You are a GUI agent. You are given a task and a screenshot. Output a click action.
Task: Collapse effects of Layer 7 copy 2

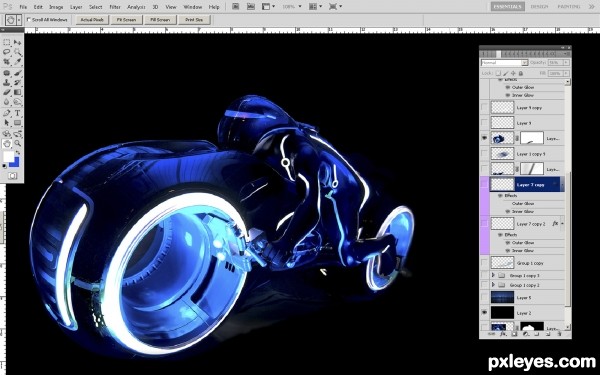562,223
